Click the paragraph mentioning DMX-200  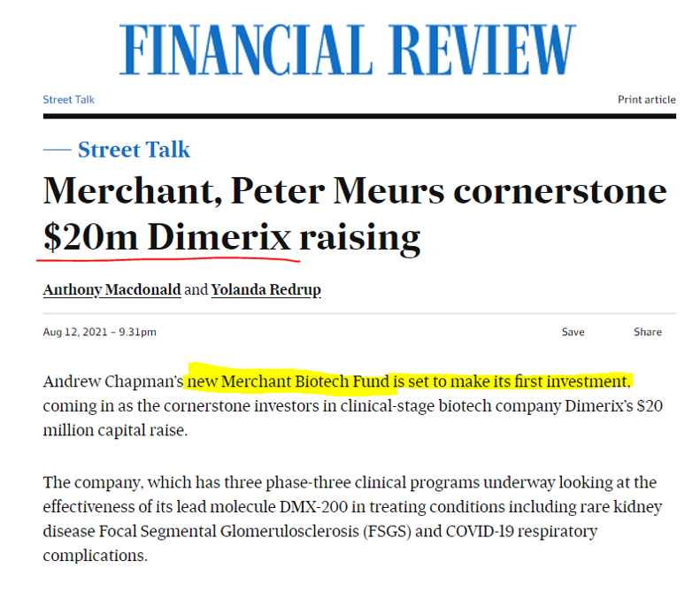pos(352,519)
